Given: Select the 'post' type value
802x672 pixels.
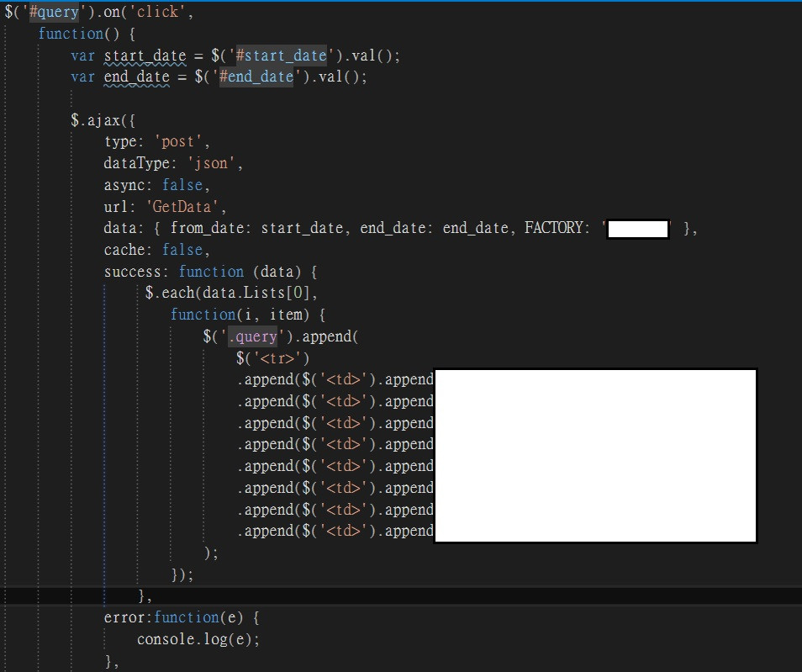Looking at the screenshot, I should [178, 142].
